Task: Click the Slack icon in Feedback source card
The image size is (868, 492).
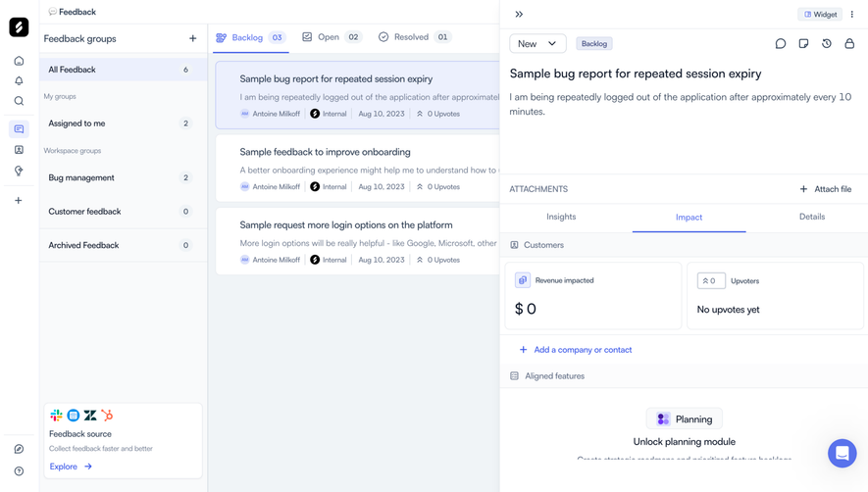Action: pos(56,416)
